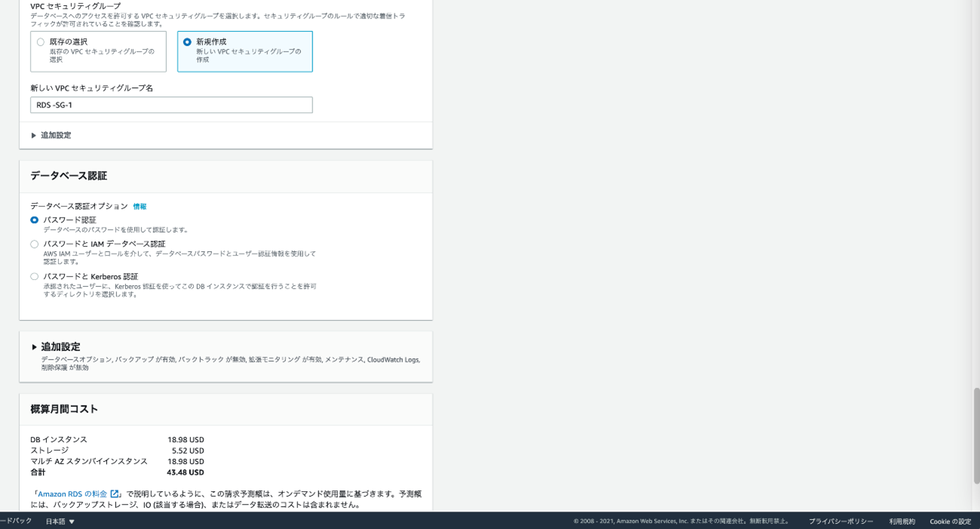Viewport: 980px width, 529px height.
Task: Open Cookie の設定 in the footer
Action: (950, 521)
